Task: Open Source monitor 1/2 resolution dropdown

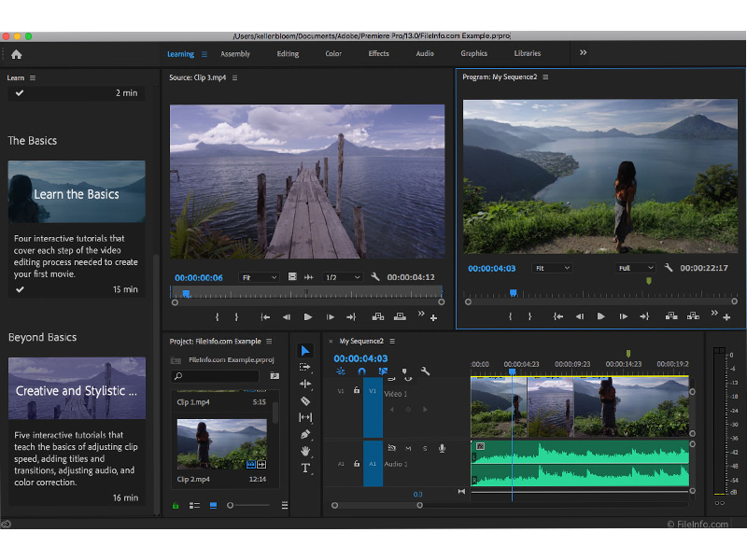Action: (x=342, y=277)
